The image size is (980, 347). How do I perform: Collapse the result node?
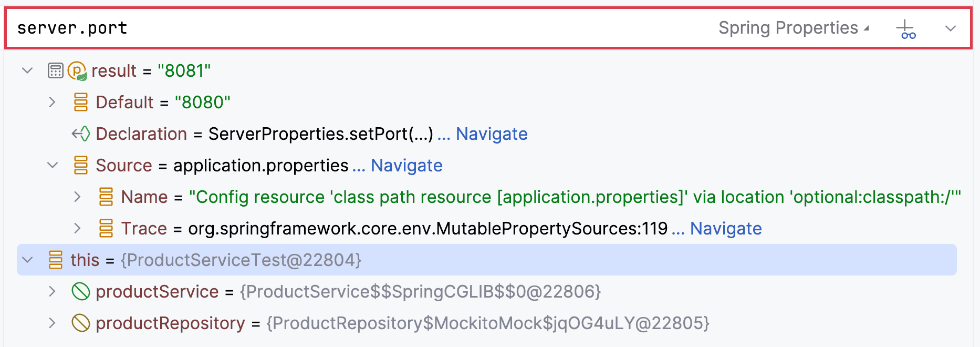[27, 70]
